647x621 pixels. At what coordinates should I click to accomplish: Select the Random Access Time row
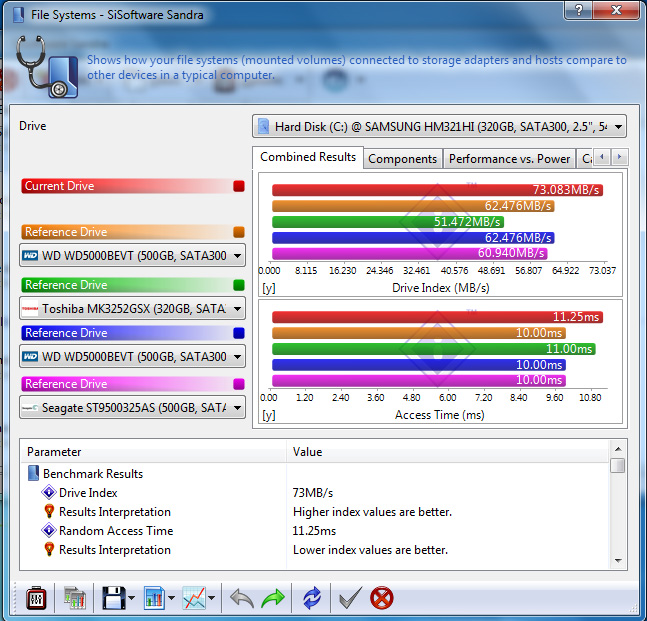[315, 530]
